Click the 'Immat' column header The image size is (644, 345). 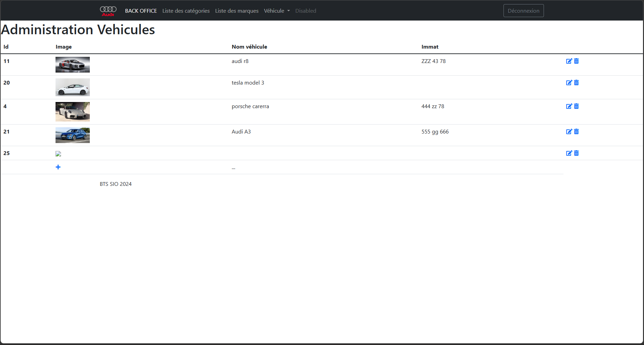click(x=430, y=47)
